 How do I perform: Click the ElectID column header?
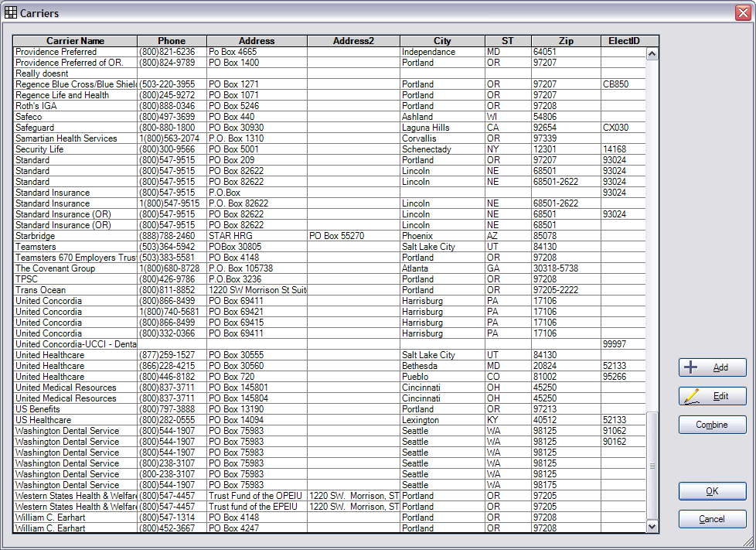click(625, 41)
